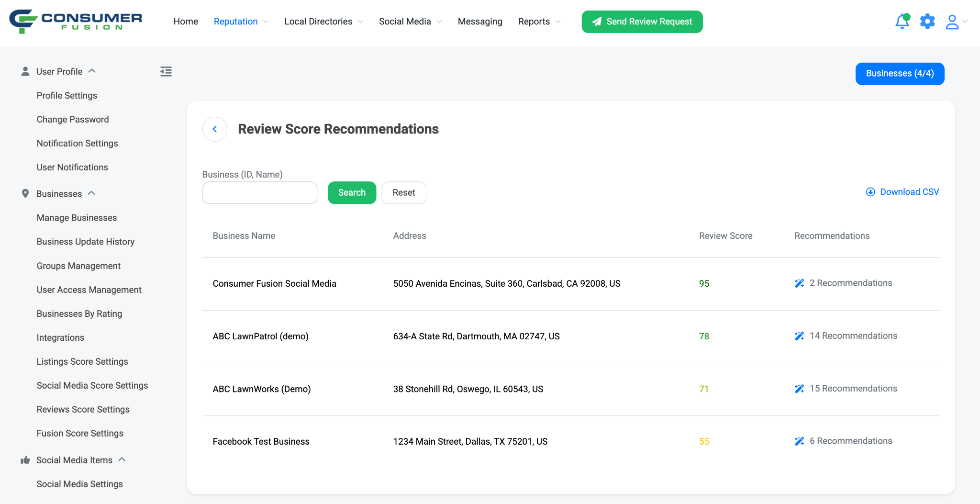The width and height of the screenshot is (980, 504).
Task: Click the Reset button
Action: [404, 193]
